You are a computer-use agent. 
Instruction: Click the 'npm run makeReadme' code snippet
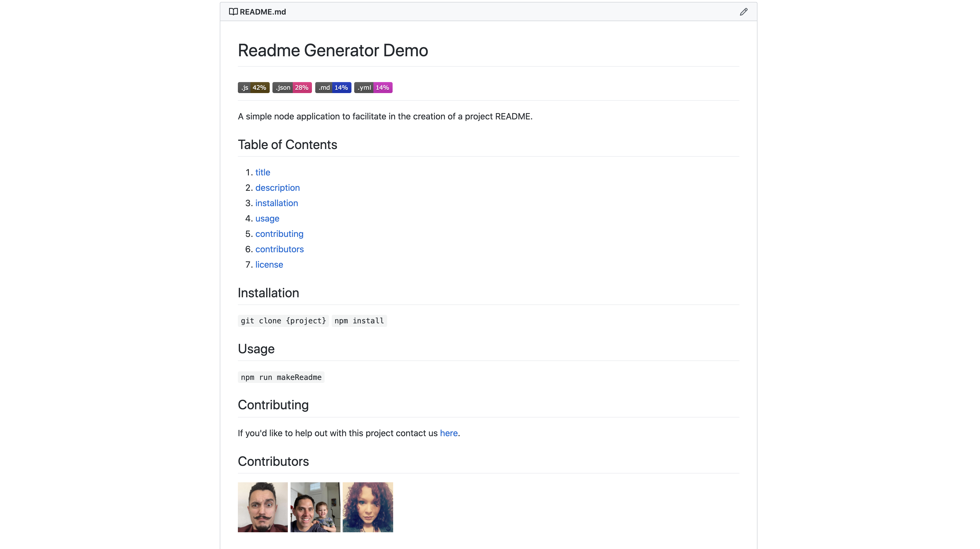pos(281,377)
